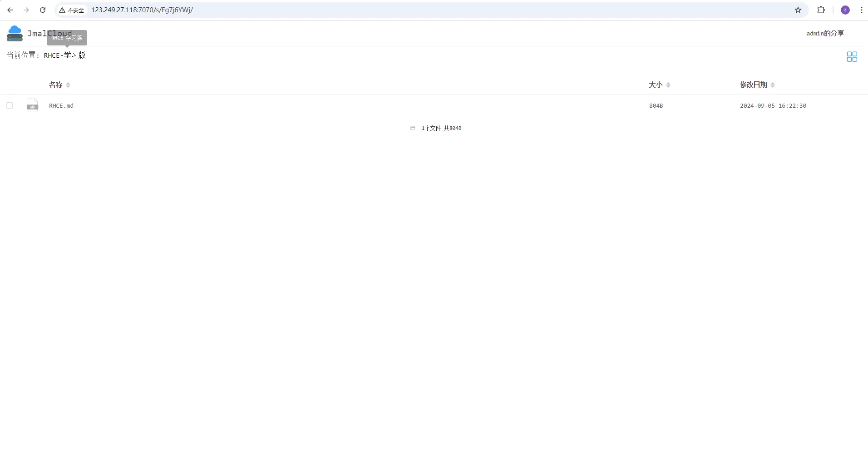
Task: Click the admin的分享 label
Action: 825,33
